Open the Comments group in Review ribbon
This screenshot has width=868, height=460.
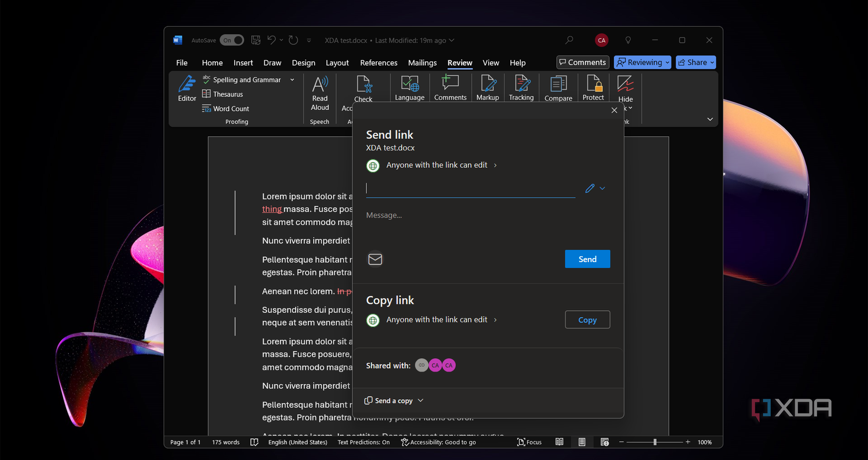(x=450, y=89)
